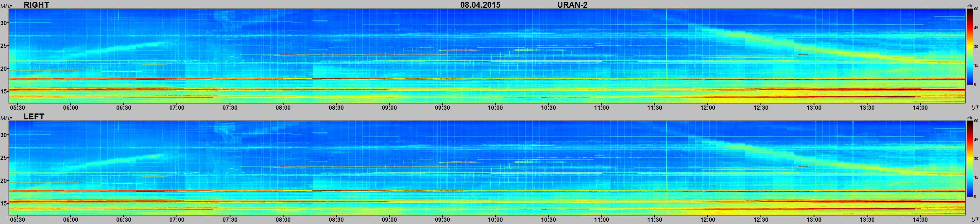Viewport: 980px width, 224px height.
Task: Click the 08:30 time tick under RIGHT panel
Action: [336, 108]
